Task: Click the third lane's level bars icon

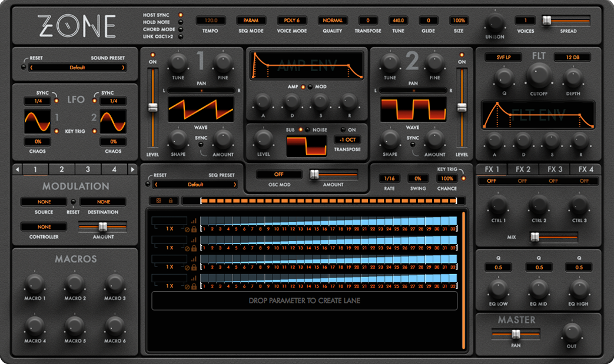Action: 194,259
